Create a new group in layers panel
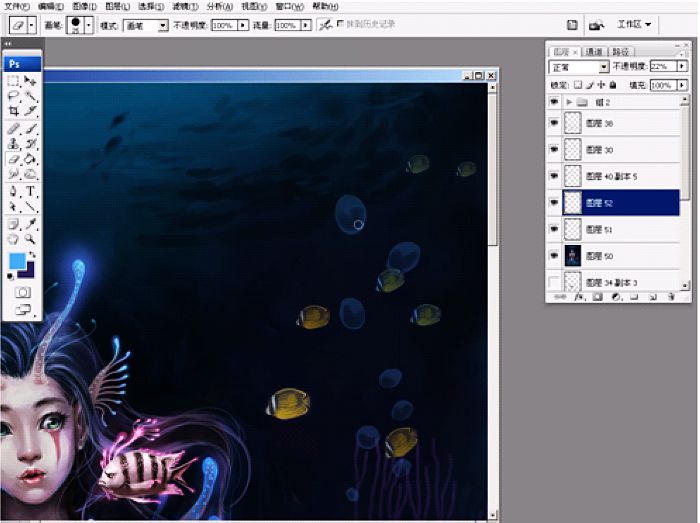This screenshot has height=523, width=700. (634, 297)
